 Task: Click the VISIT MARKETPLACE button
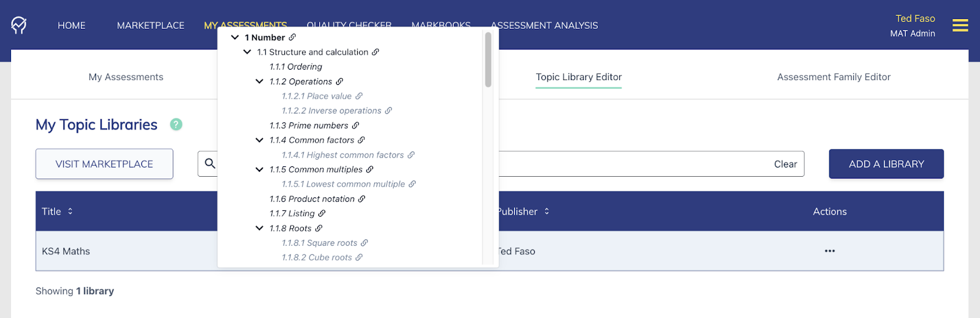(x=104, y=164)
